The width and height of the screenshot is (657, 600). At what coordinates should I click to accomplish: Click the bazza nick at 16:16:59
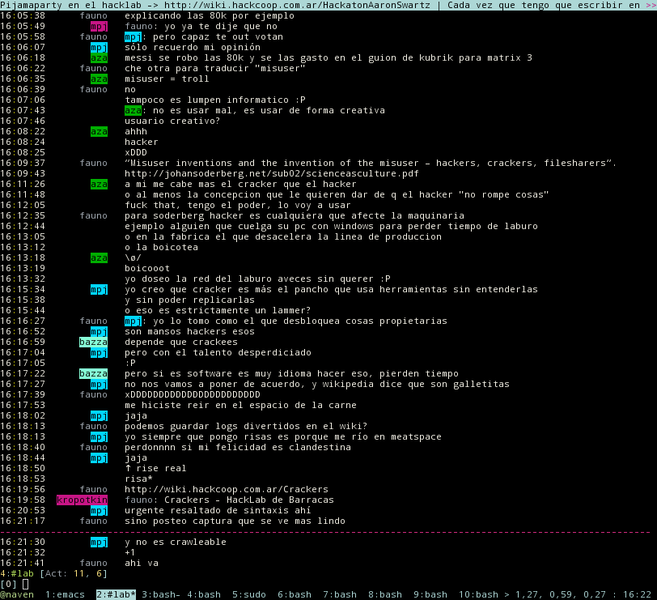point(92,342)
